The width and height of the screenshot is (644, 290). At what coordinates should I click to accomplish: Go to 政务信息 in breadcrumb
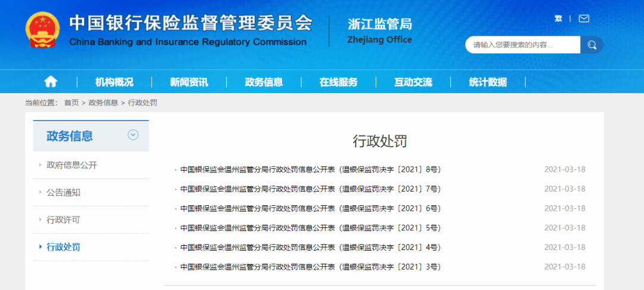coord(103,103)
